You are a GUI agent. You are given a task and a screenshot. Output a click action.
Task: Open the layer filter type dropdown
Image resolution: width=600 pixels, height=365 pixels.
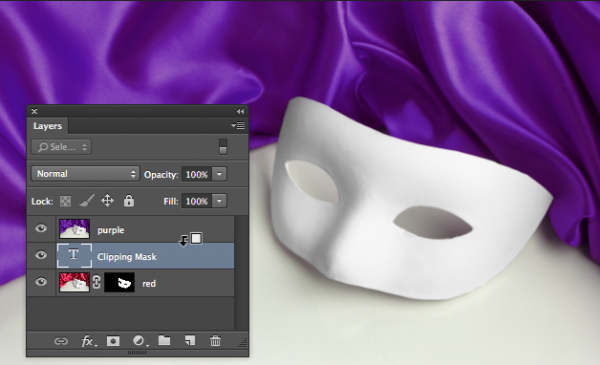(x=61, y=147)
